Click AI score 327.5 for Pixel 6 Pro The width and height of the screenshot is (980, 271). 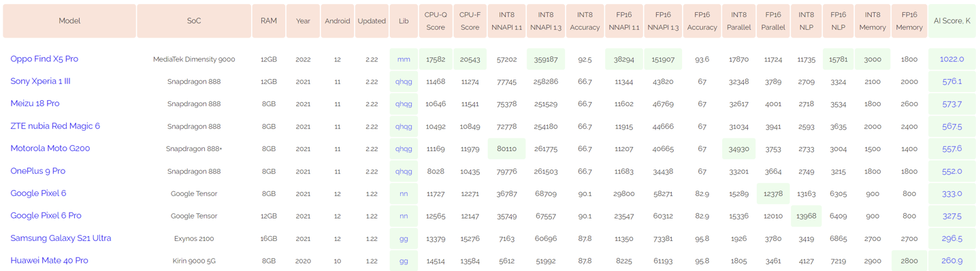click(951, 217)
